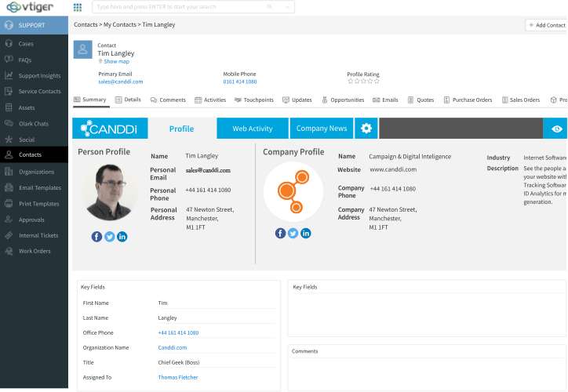Open the company Twitter icon
The width and height of the screenshot is (568, 392).
pos(293,234)
